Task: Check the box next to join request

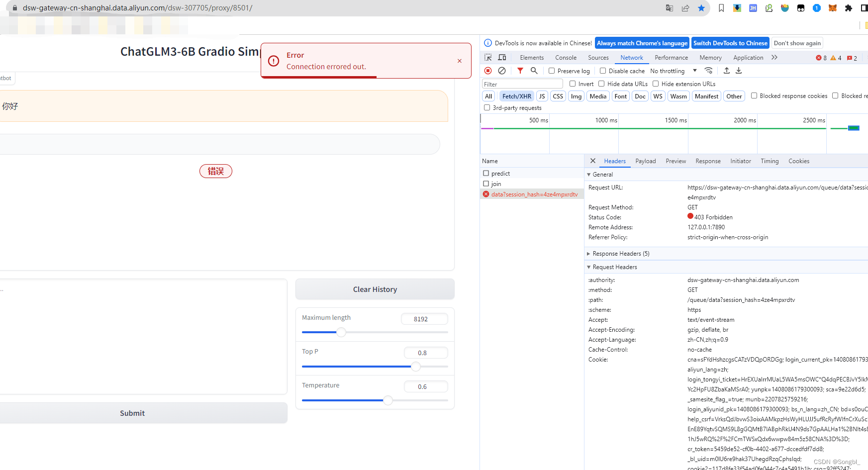Action: click(486, 184)
